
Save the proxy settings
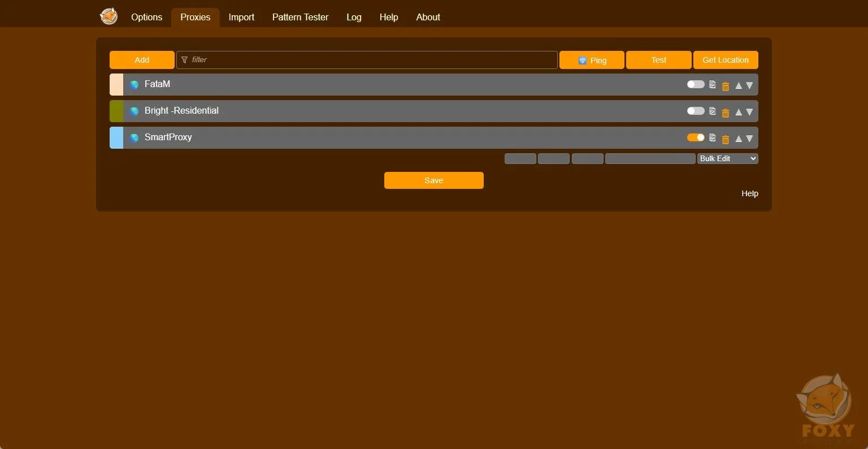pos(434,180)
